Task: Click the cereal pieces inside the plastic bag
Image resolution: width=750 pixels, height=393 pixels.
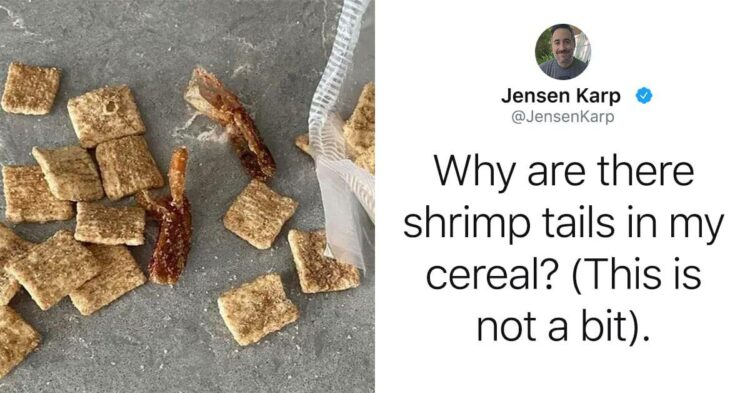Action: (358, 130)
